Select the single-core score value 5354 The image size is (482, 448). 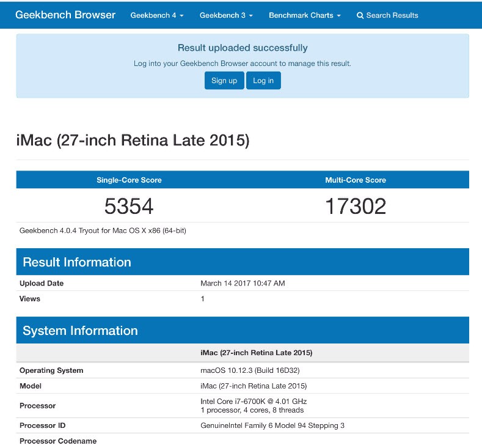coord(129,207)
